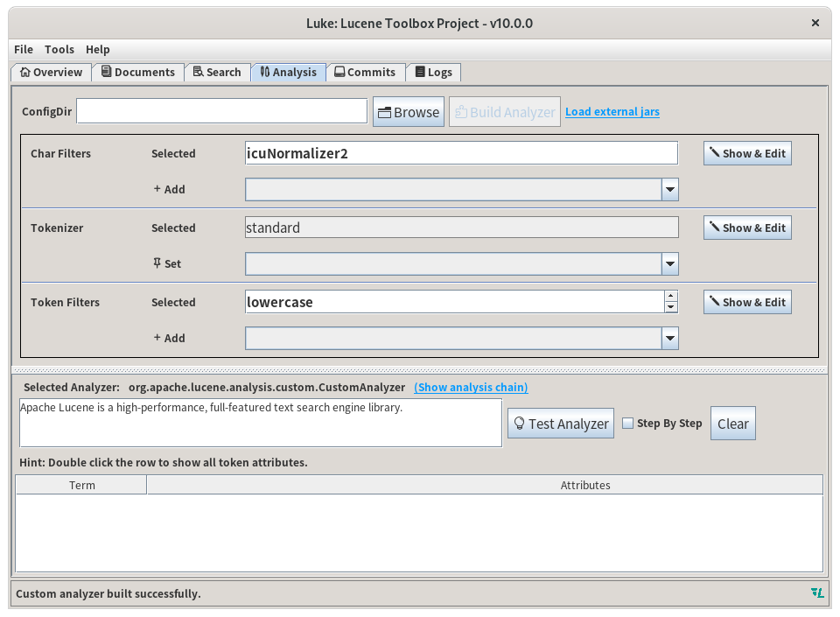Screen dimensions: 840x617
Task: Click the pencil icon beside Tokenizer Show & Edit
Action: point(715,227)
